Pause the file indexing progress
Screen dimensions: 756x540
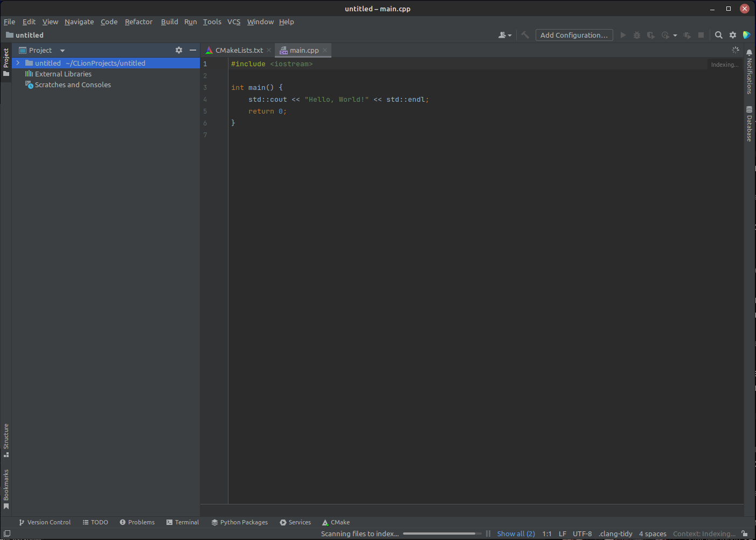tap(488, 534)
